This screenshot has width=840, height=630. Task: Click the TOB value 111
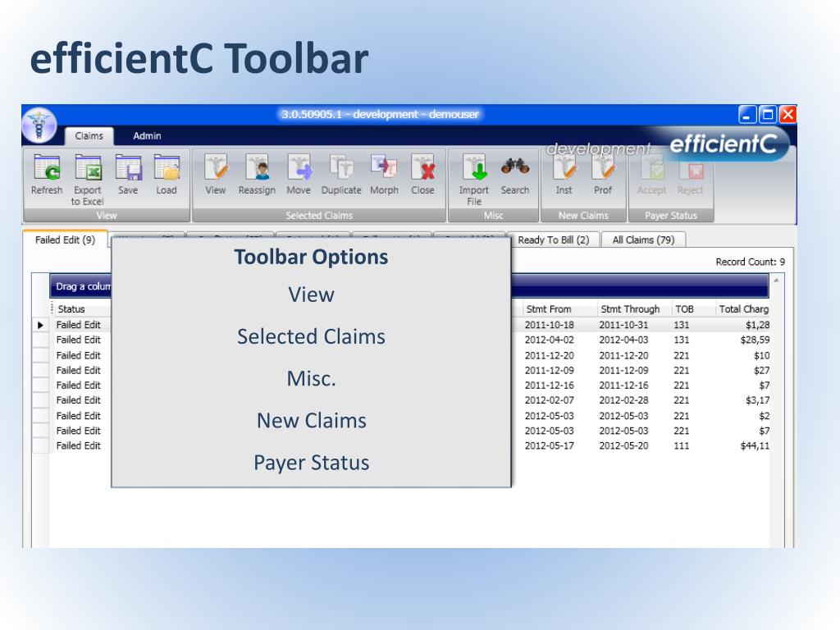click(682, 445)
